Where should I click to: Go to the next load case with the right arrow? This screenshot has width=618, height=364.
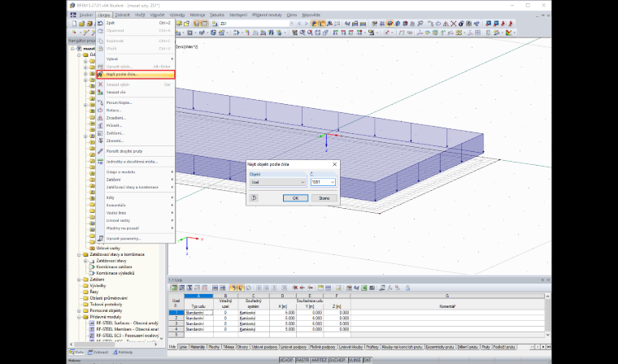306,24
